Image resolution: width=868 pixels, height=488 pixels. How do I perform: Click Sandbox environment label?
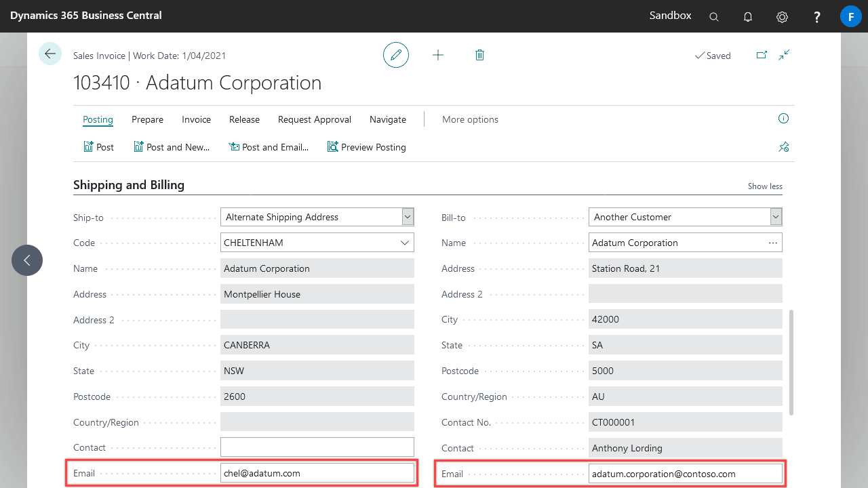(671, 16)
